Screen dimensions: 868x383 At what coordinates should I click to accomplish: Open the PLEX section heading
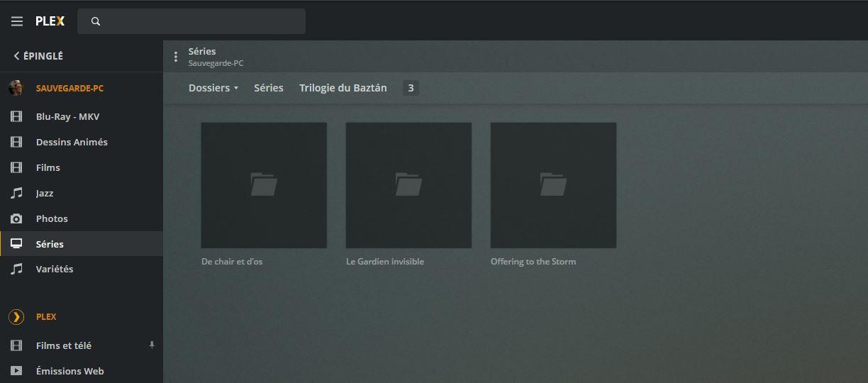(x=46, y=317)
